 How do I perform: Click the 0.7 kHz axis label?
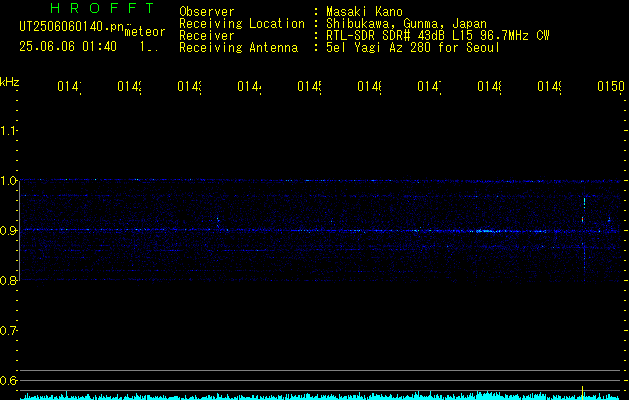[8, 331]
